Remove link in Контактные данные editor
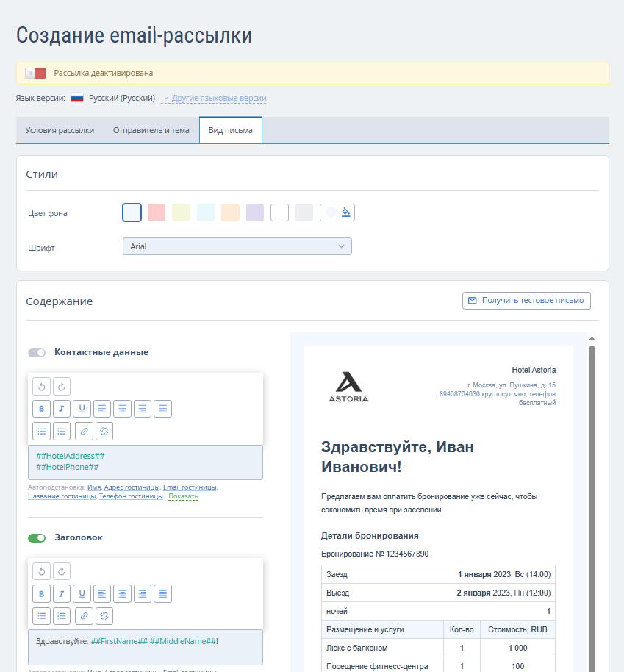The width and height of the screenshot is (624, 672). coord(104,431)
